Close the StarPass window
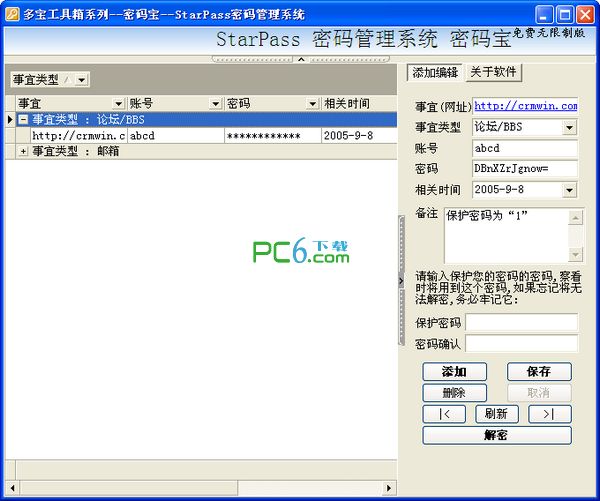Screen dimensions: 600x501 [585, 15]
